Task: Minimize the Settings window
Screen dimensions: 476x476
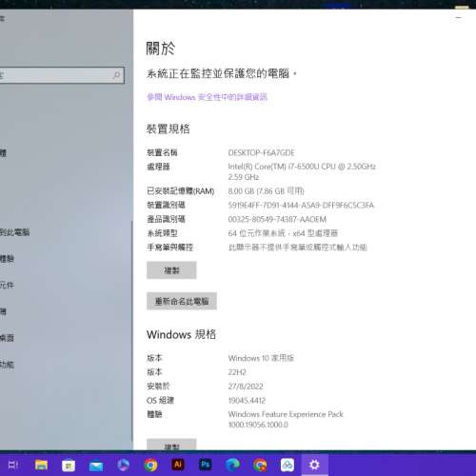Action: point(459,18)
